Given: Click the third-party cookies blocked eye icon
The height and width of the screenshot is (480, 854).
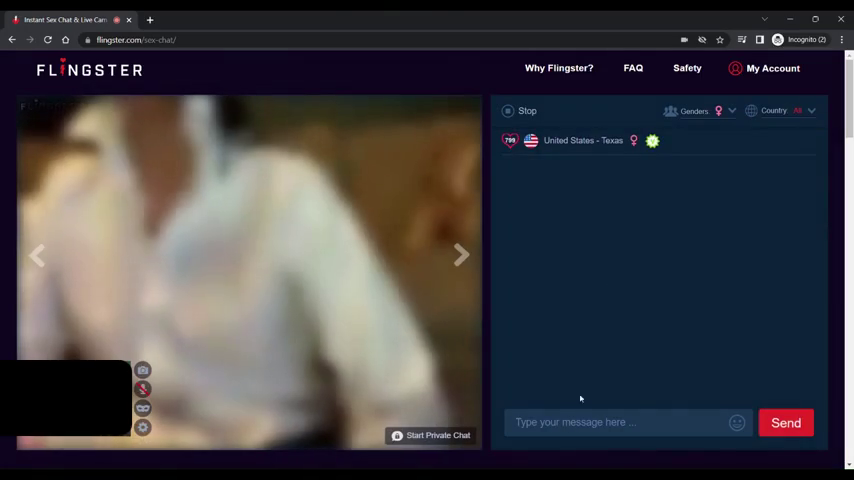Looking at the screenshot, I should pos(702,40).
